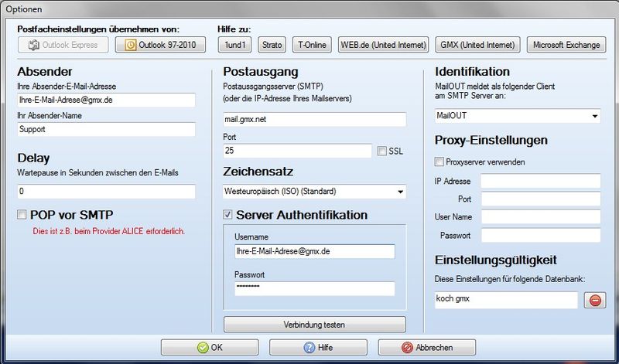619x364 pixels.
Task: Click the Absender-E-Mail-Adresse field
Action: [106, 100]
